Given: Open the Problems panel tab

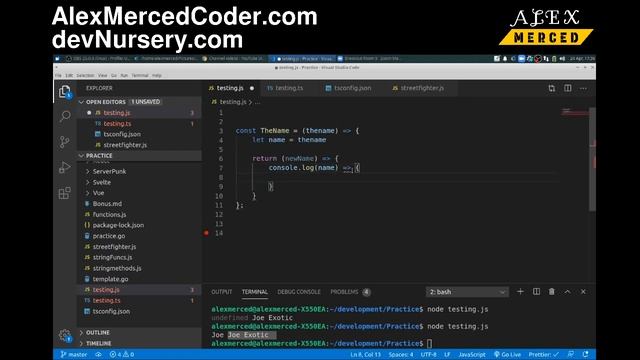Looking at the screenshot, I should 350,292.
